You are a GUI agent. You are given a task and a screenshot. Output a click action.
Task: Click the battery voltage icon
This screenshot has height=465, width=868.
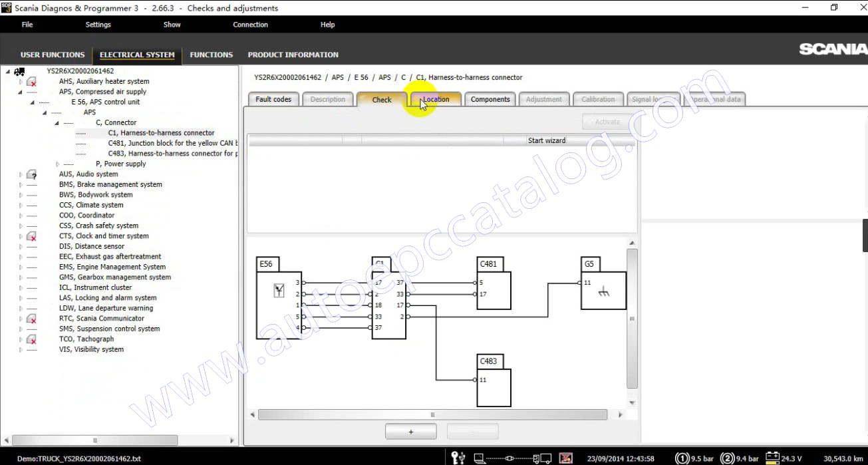(772, 458)
